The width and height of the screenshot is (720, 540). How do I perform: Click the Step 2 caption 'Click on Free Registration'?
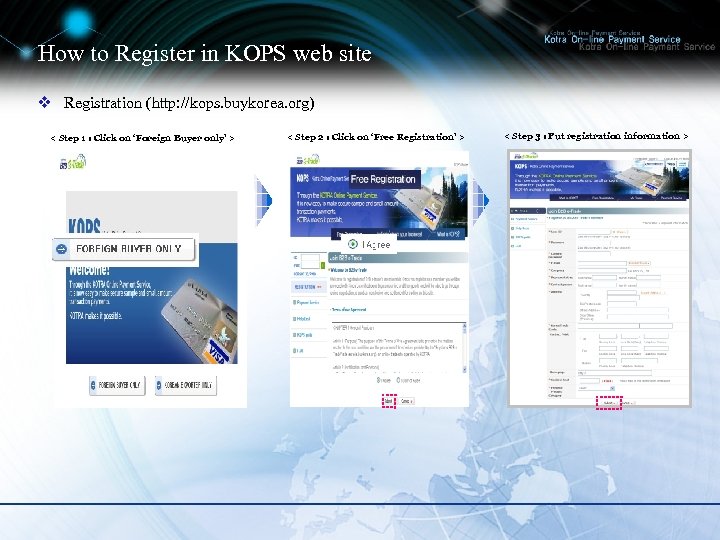376,137
